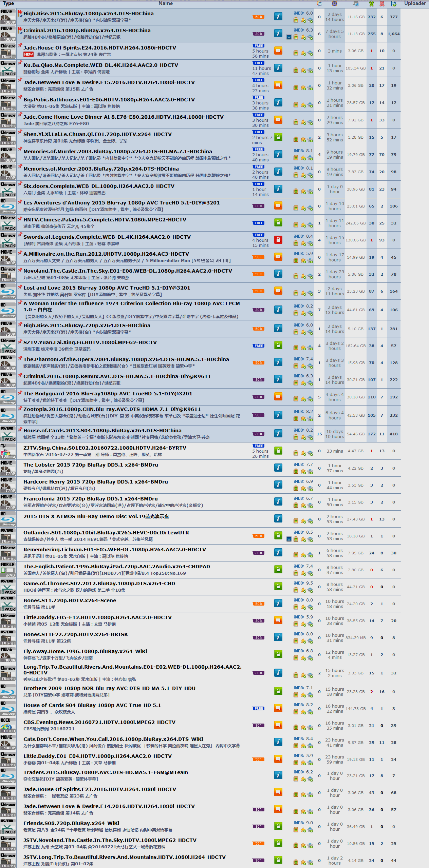Click snatched count 418 on House.of.Cards.2013.S04
Screen dimensions: 429x868
394,434
